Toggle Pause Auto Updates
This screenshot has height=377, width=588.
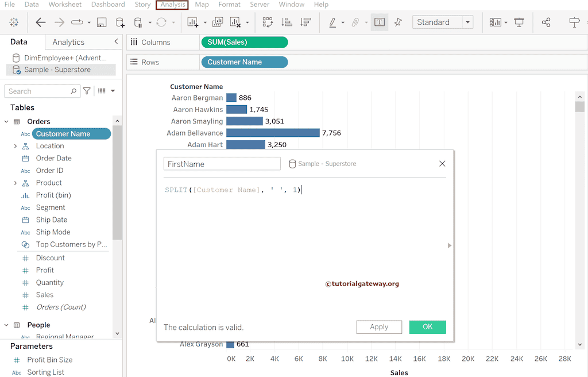[139, 22]
